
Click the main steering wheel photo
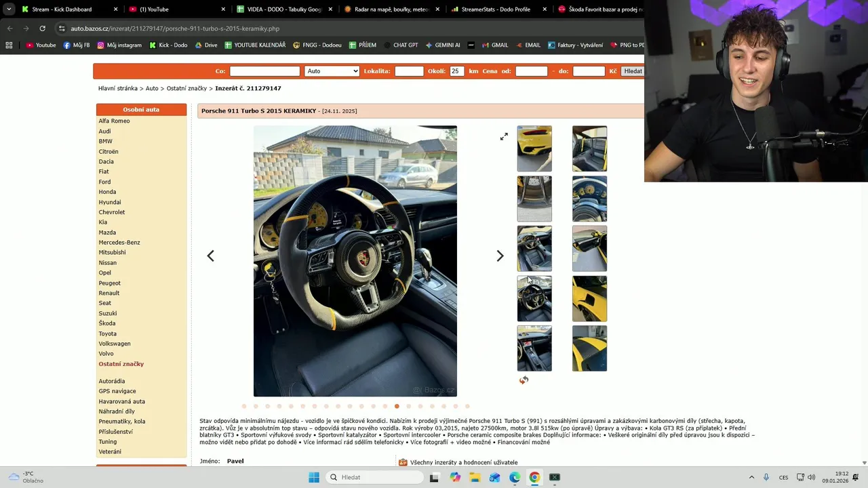point(355,261)
